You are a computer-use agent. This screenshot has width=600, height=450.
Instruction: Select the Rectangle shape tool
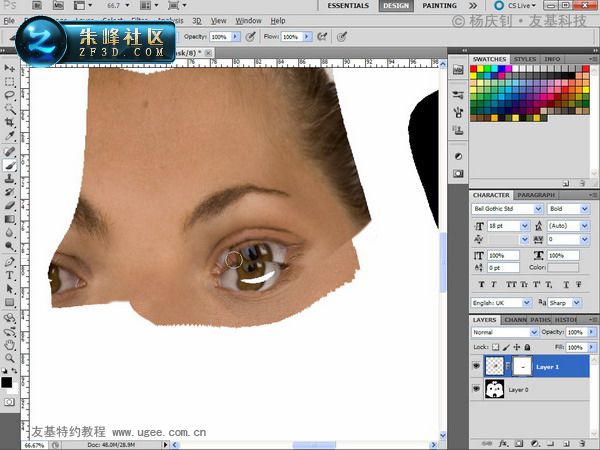[10, 302]
